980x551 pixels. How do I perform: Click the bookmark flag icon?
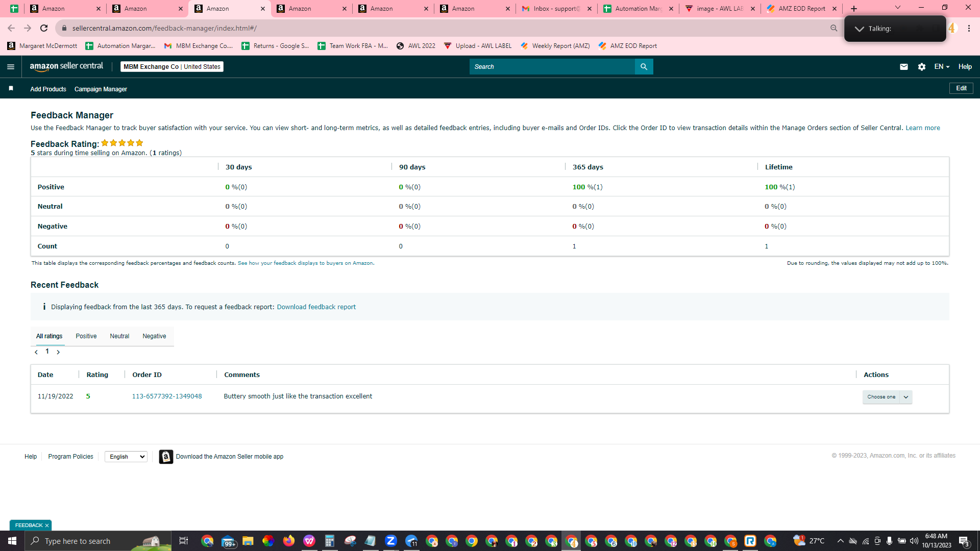[x=11, y=89]
